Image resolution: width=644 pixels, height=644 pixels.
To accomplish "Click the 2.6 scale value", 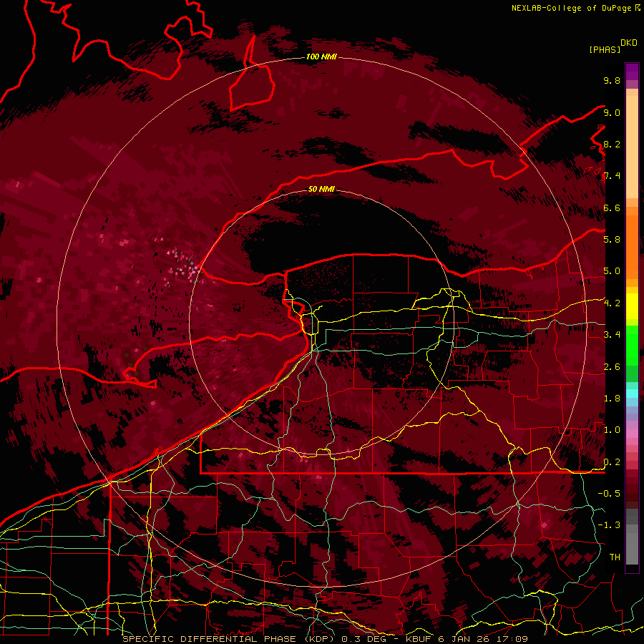I will click(612, 366).
